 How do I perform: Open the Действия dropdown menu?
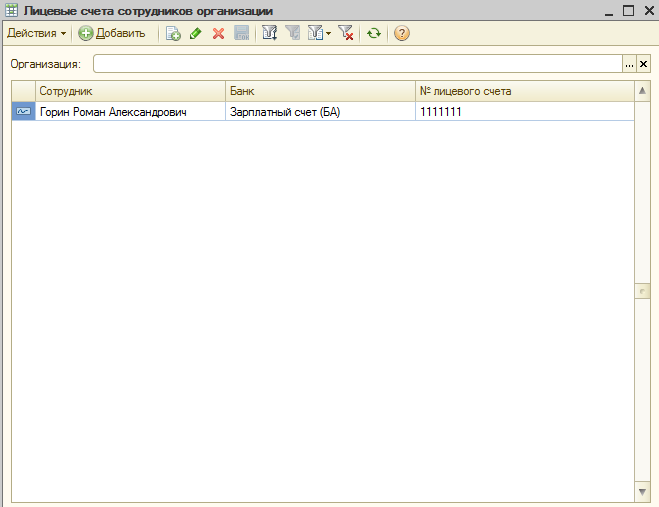point(37,33)
